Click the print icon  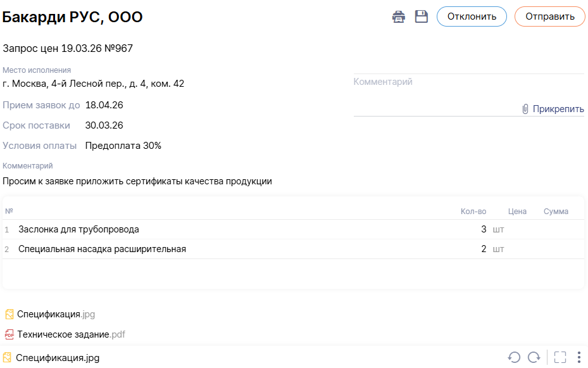(398, 16)
